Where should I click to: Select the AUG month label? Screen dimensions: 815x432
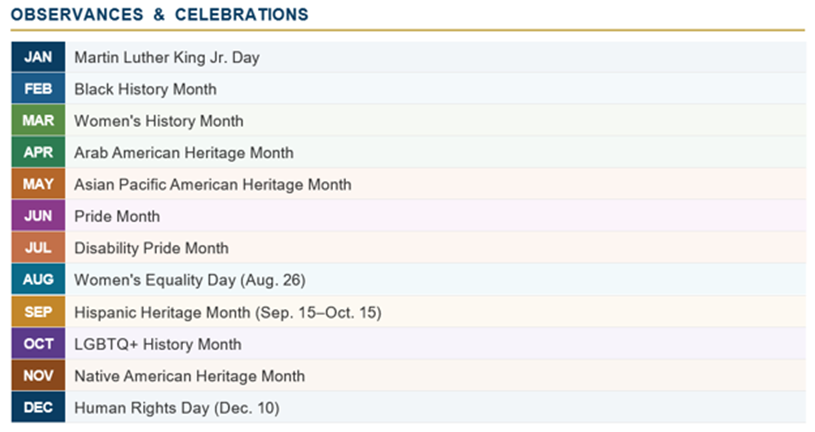tap(38, 280)
